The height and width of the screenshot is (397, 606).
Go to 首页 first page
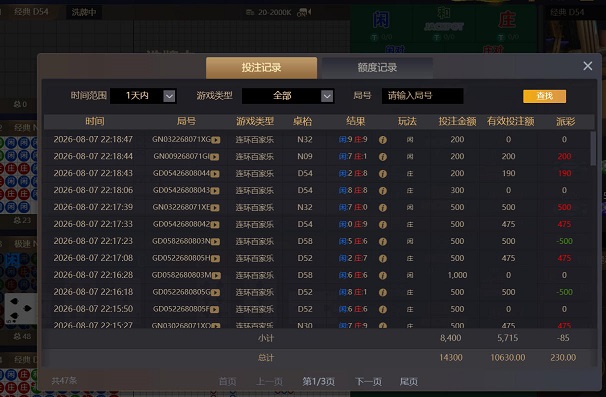[x=227, y=382]
